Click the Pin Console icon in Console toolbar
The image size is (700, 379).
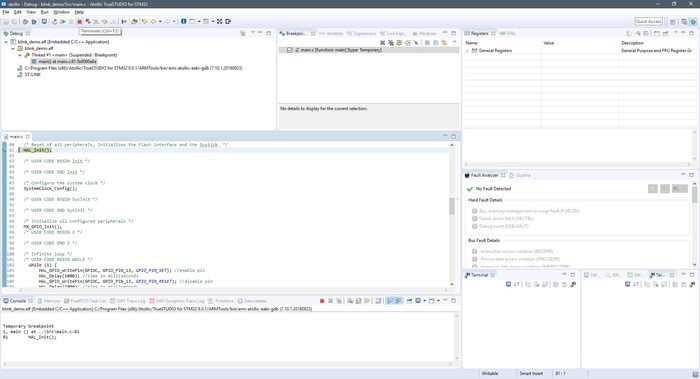coord(409,301)
